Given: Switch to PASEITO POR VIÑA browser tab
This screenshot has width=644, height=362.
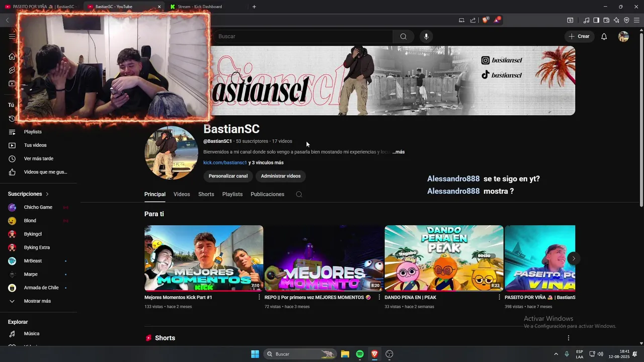Looking at the screenshot, I should (41, 7).
